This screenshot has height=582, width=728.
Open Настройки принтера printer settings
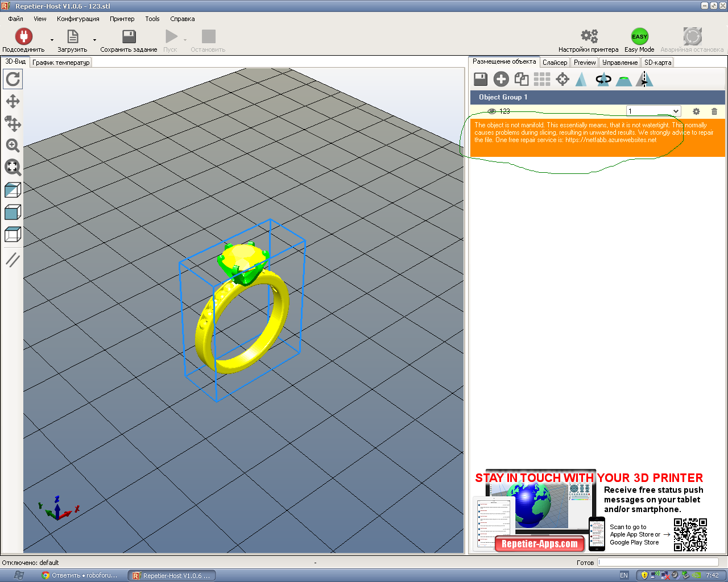coord(589,37)
